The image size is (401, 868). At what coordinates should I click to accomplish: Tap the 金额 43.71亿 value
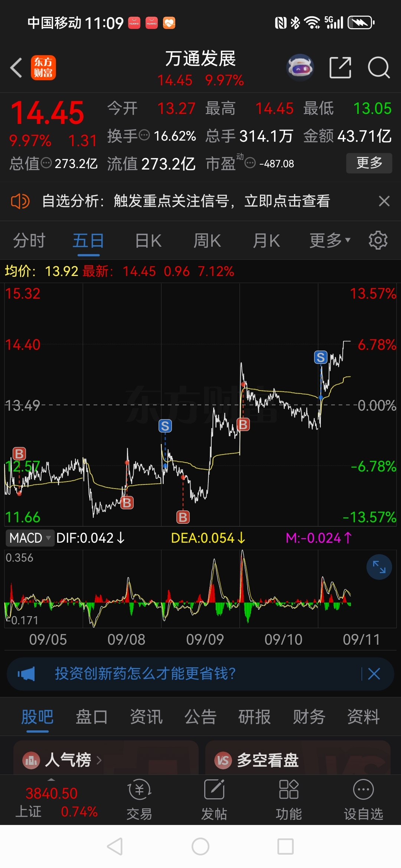click(x=364, y=136)
